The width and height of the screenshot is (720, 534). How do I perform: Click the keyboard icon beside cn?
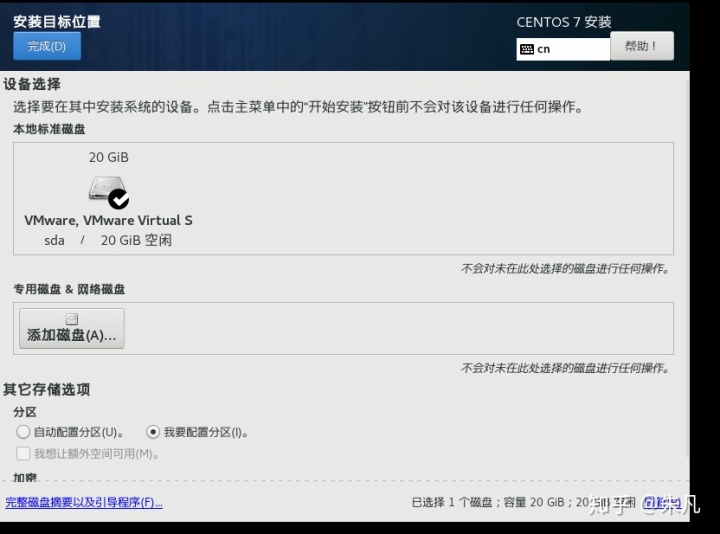[x=527, y=49]
